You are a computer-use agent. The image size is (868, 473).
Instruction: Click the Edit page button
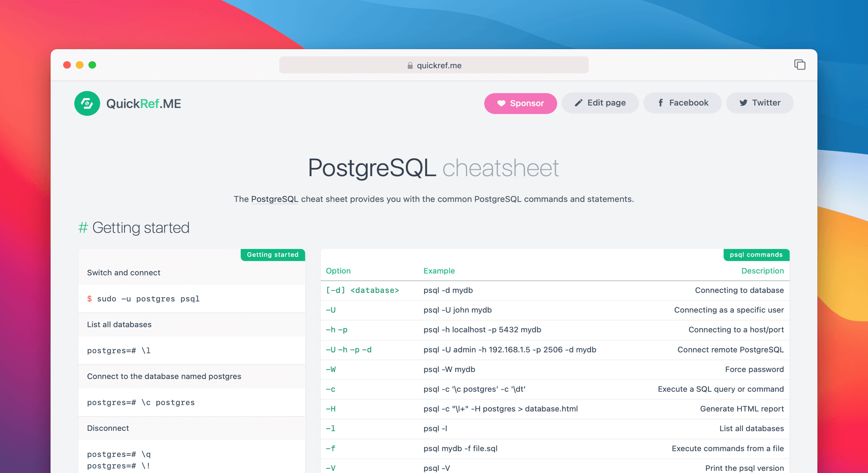600,103
